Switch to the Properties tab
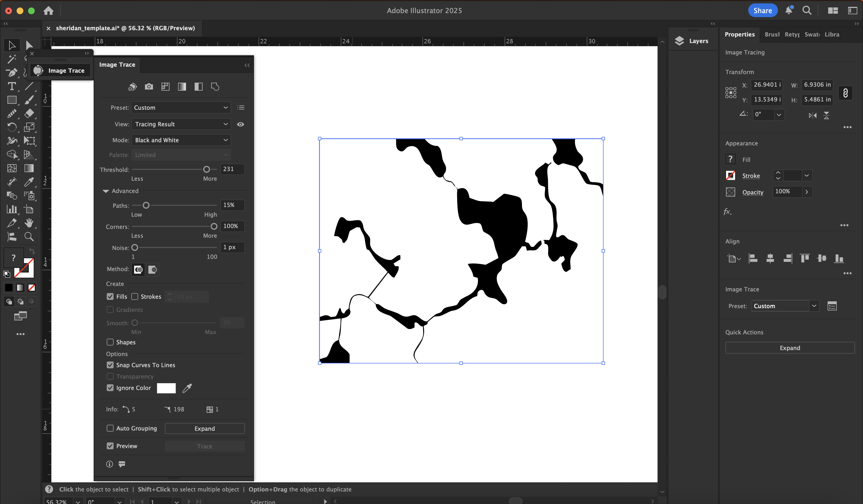The width and height of the screenshot is (863, 504). pos(740,34)
